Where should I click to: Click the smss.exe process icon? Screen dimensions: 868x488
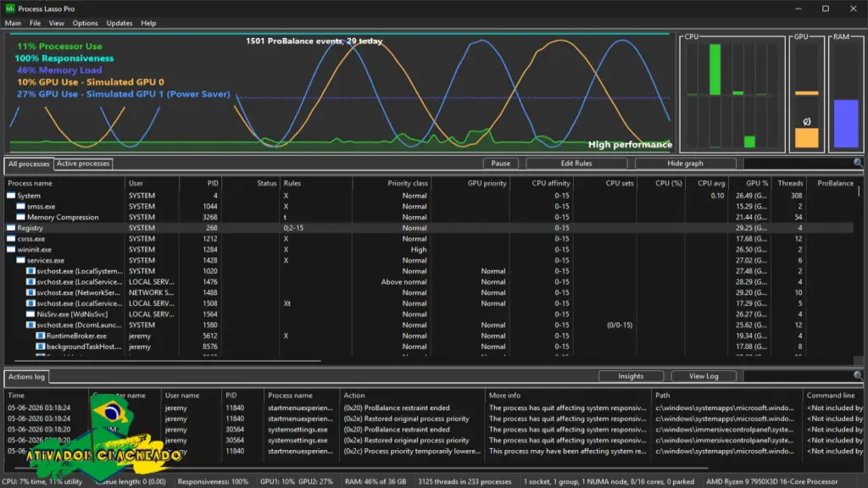[x=21, y=207]
